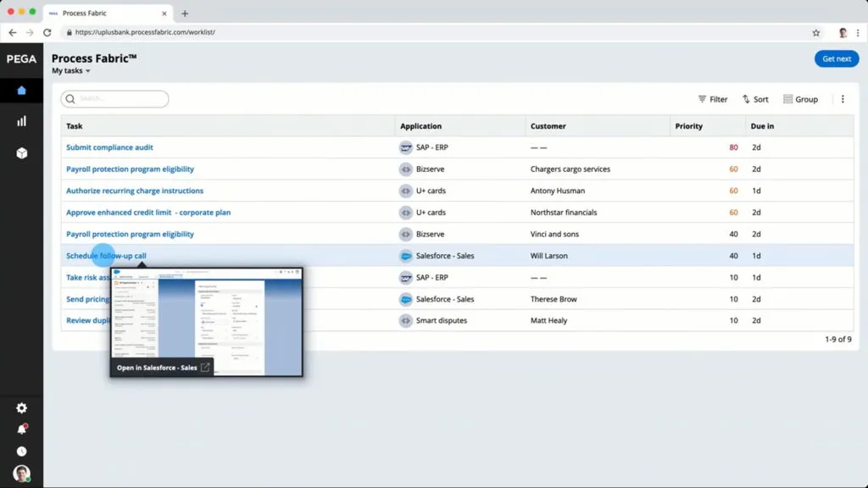Image resolution: width=868 pixels, height=488 pixels.
Task: Open the Home icon in sidebar
Action: (21, 90)
